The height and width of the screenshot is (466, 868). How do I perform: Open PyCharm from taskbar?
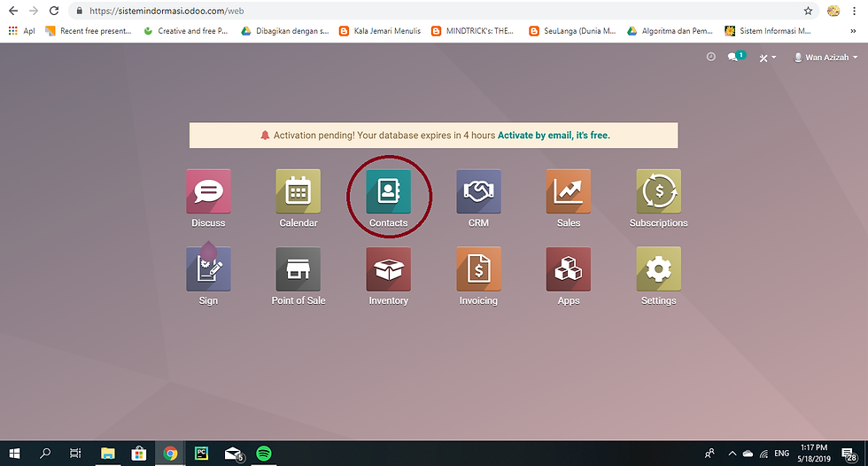(x=202, y=454)
